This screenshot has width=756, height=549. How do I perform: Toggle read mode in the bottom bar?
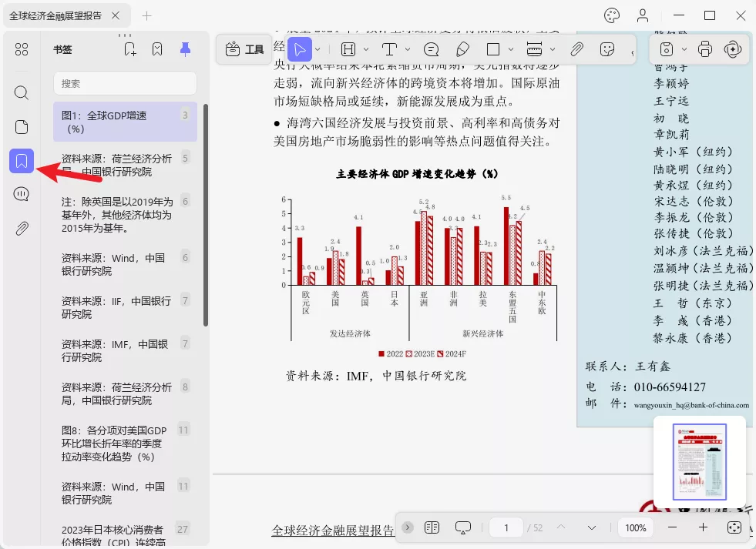(x=463, y=527)
